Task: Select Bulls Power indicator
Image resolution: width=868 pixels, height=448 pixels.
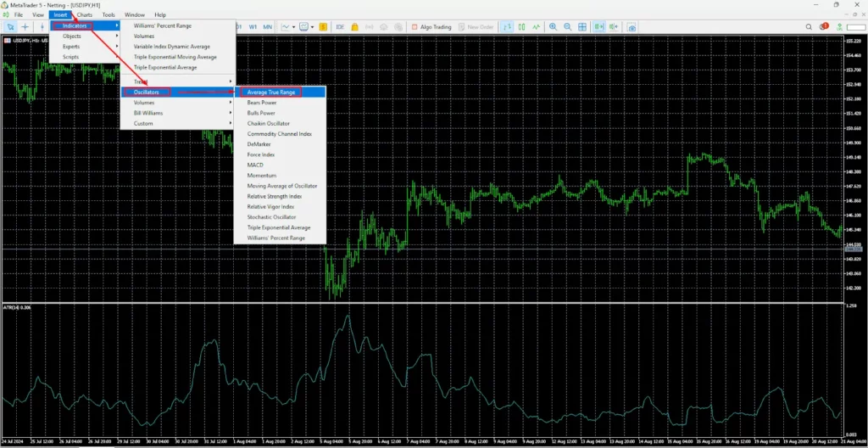Action: pos(280,113)
